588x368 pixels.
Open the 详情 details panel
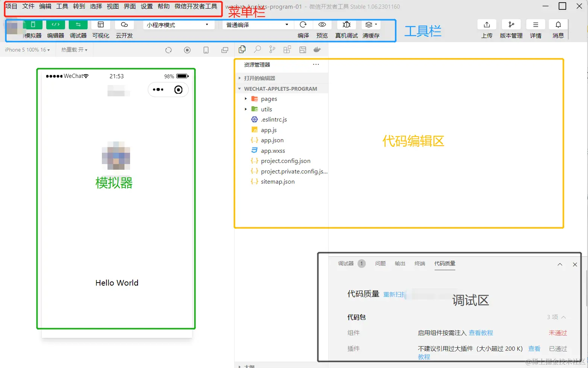(536, 25)
